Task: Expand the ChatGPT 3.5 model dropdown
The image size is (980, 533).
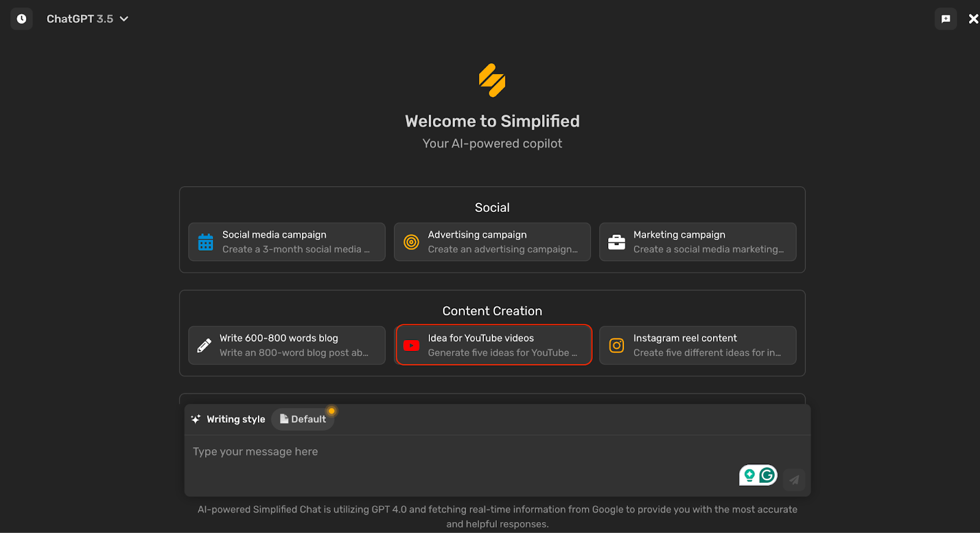Action: click(x=88, y=19)
